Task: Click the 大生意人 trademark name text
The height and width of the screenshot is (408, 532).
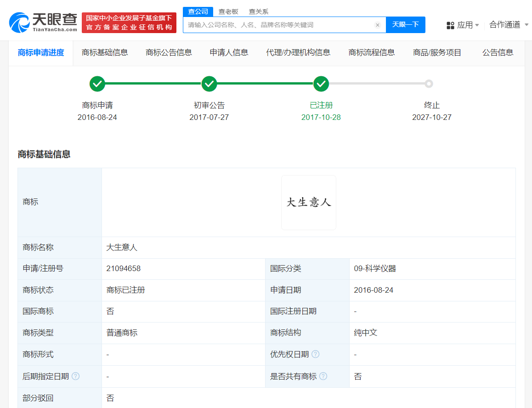Action: pos(122,248)
